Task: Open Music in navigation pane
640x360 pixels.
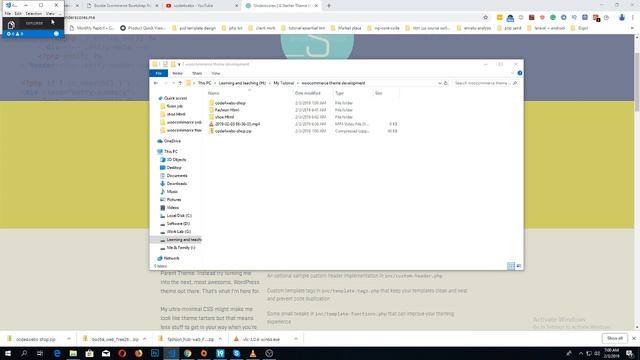Action: (x=172, y=192)
